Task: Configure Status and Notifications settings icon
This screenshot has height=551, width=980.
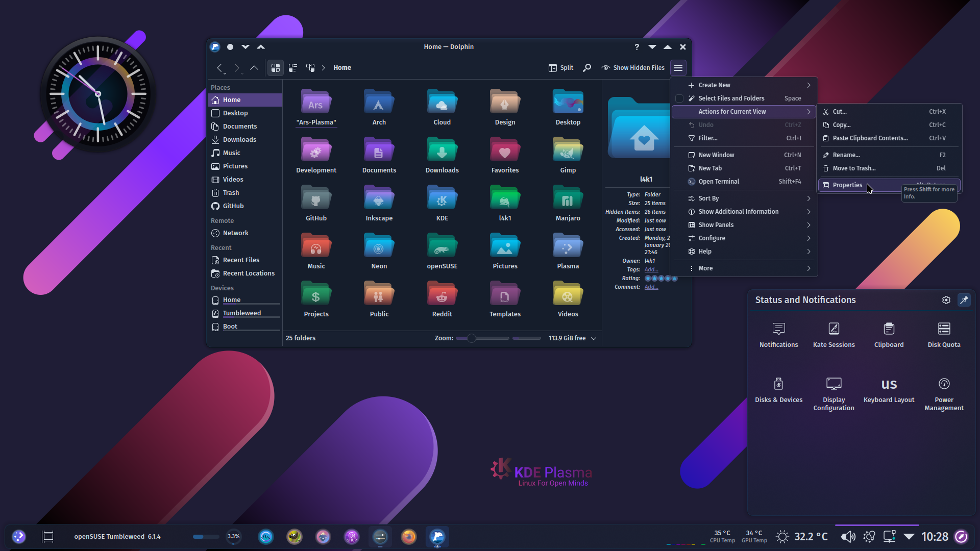Action: pyautogui.click(x=946, y=300)
